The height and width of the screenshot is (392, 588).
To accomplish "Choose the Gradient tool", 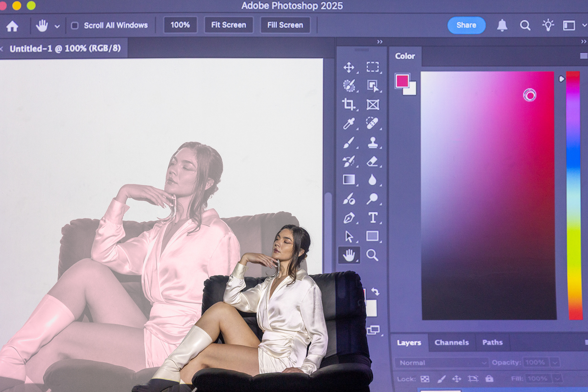I will [349, 180].
